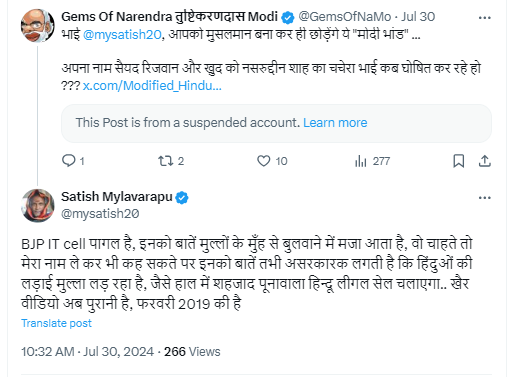The width and height of the screenshot is (510, 377).
Task: Like the GemsOfNaMo post with heart icon
Action: click(263, 161)
